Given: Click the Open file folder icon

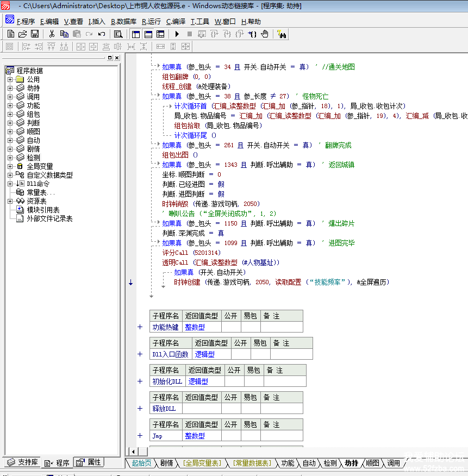Looking at the screenshot, I should pyautogui.click(x=23, y=34).
